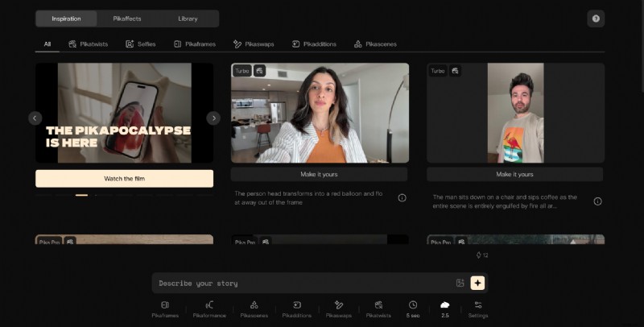Viewport: 644px width, 327px height.
Task: Click Pikatwists icon badge on man video
Action: coord(455,71)
